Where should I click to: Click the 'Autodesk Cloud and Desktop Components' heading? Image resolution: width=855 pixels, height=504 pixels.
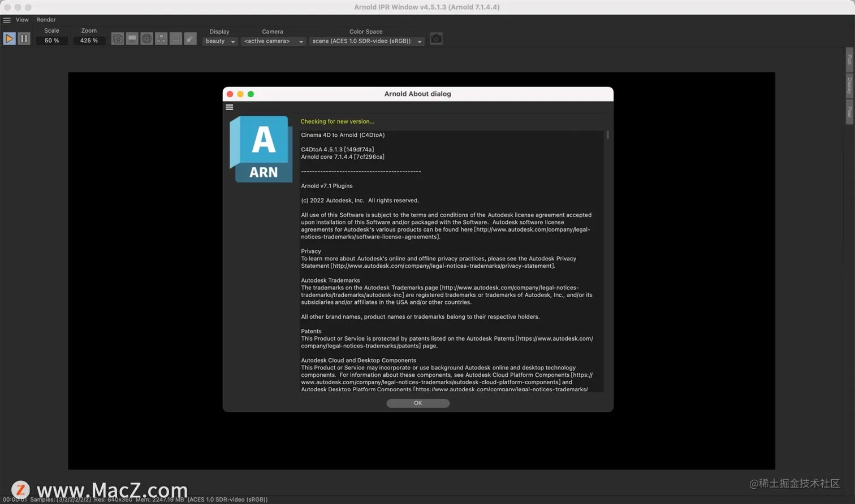click(x=359, y=360)
